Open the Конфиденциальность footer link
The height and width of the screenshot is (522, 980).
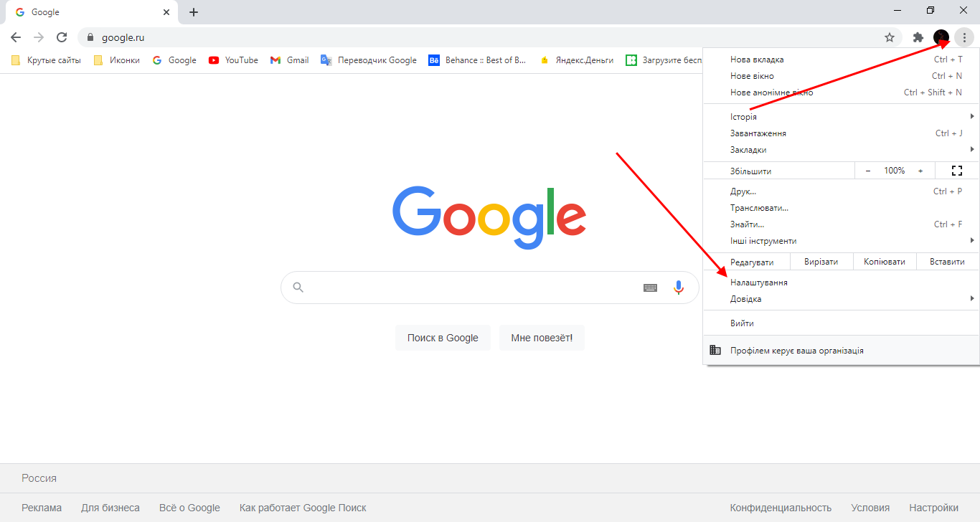pos(781,508)
